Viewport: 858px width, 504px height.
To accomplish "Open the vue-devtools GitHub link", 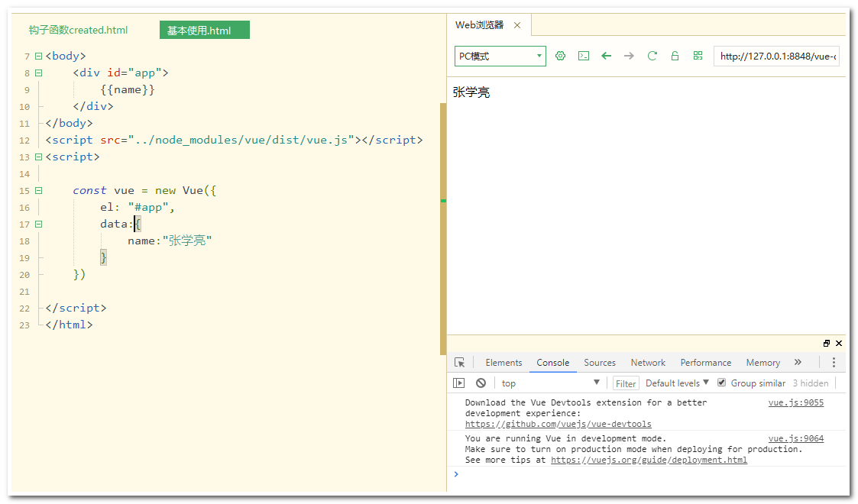I will [x=559, y=424].
